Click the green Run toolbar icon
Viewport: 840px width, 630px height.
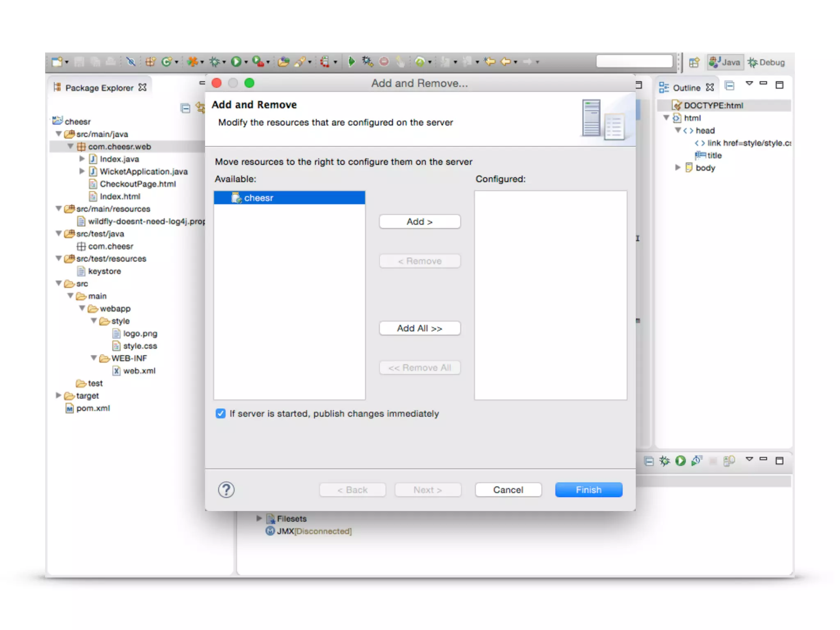[x=236, y=62]
